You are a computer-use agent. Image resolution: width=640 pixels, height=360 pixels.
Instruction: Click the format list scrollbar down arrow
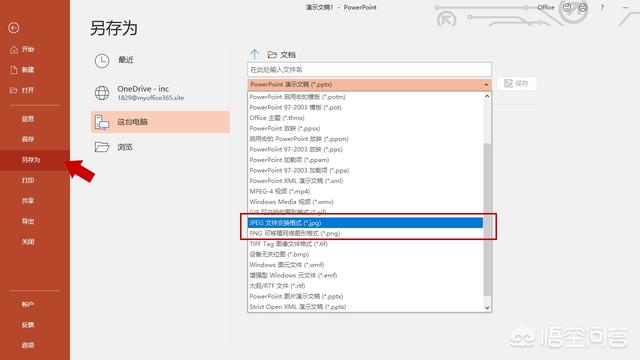pos(487,308)
